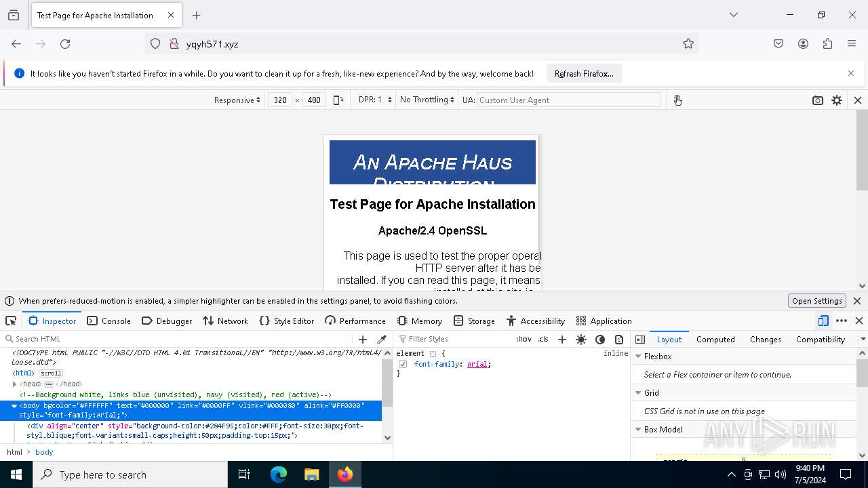Open DevTools more options ellipsis menu
Screen dimensions: 868x488
coord(842,321)
